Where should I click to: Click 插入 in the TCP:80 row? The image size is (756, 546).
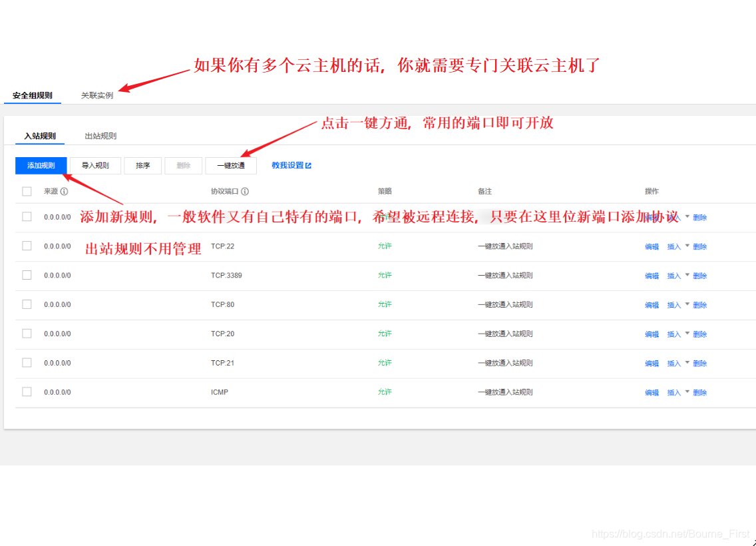pos(674,305)
